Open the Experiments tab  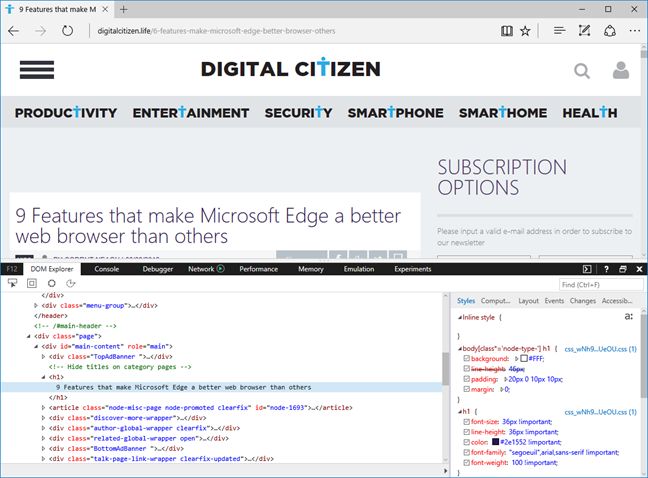click(x=412, y=269)
